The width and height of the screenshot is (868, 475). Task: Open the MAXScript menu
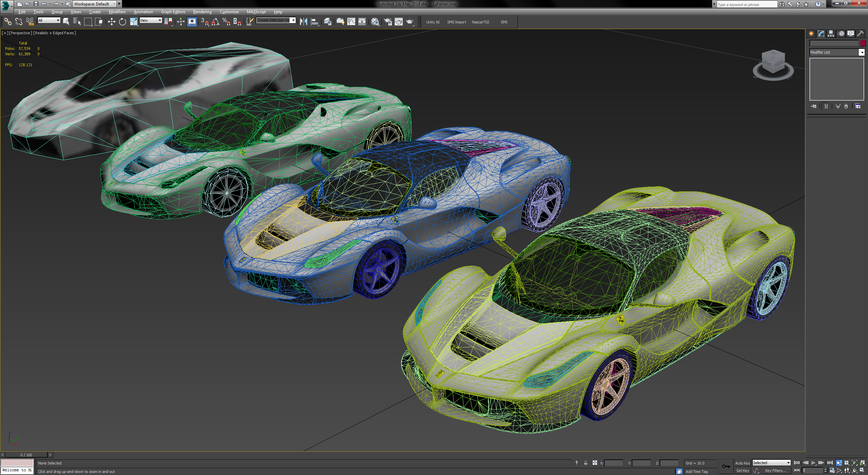[256, 12]
